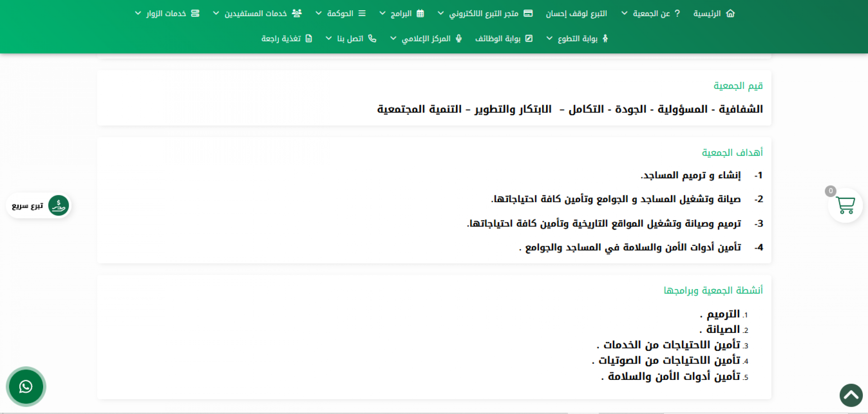The image size is (868, 414).
Task: Expand the عن الجمعية dropdown menu
Action: point(624,13)
